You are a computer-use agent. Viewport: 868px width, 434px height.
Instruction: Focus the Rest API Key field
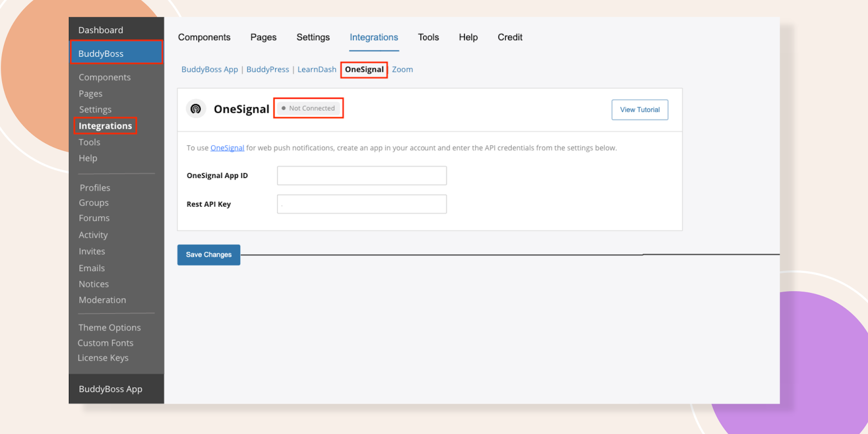362,204
